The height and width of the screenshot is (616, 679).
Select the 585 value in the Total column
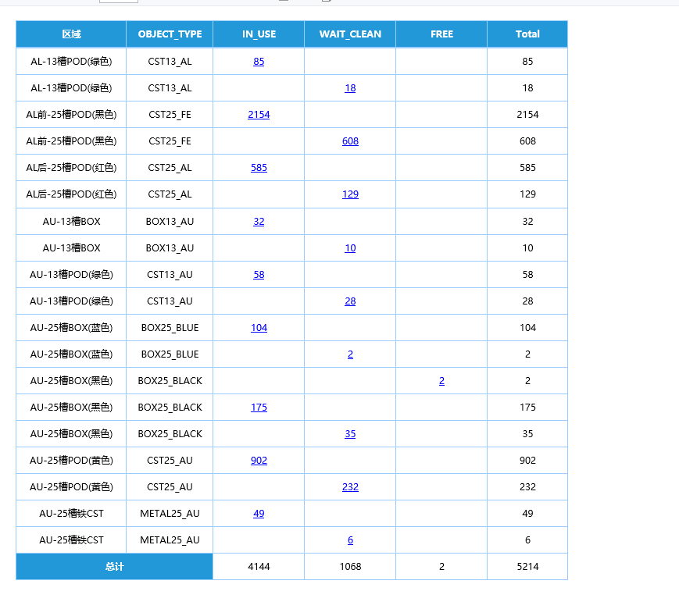(x=527, y=168)
